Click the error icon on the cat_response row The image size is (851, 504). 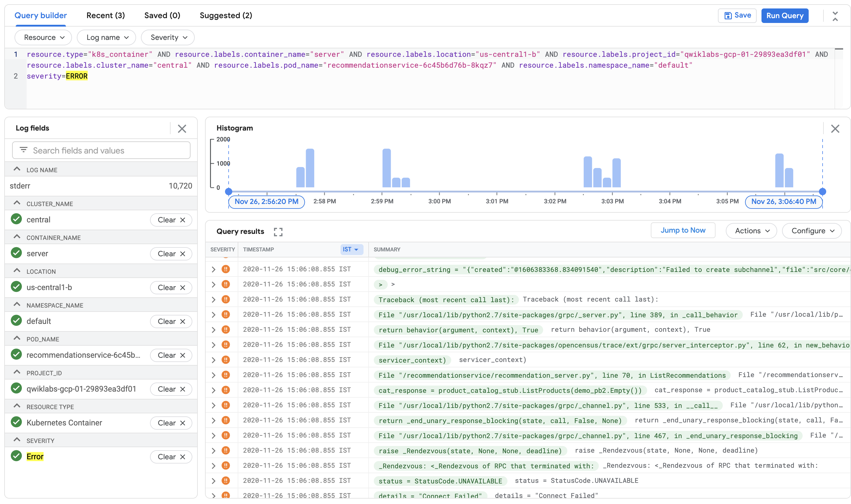226,390
